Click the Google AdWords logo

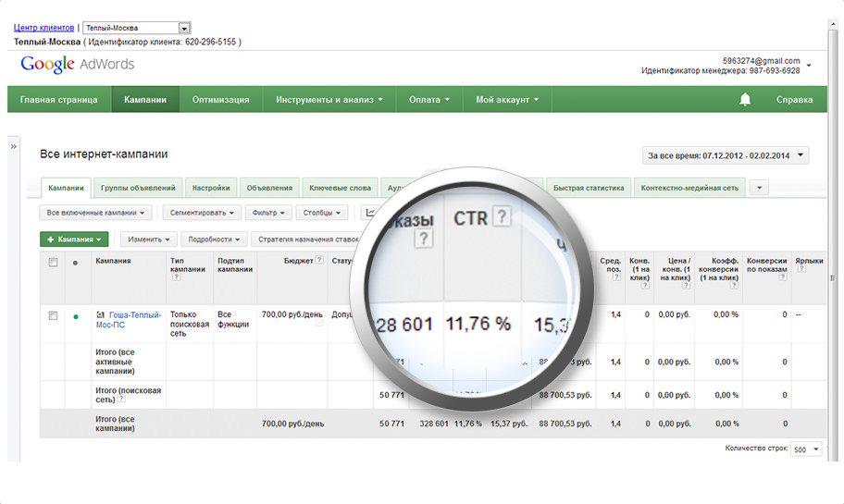78,64
